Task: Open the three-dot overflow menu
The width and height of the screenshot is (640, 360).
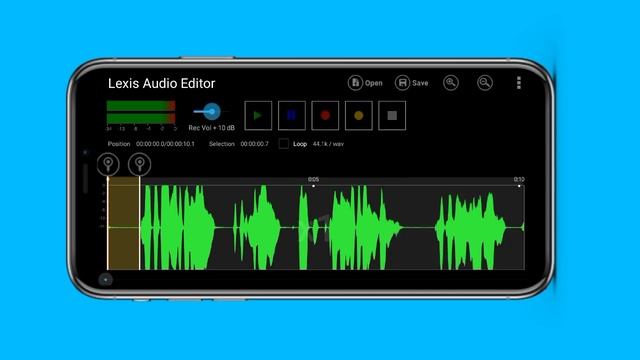Action: tap(519, 83)
